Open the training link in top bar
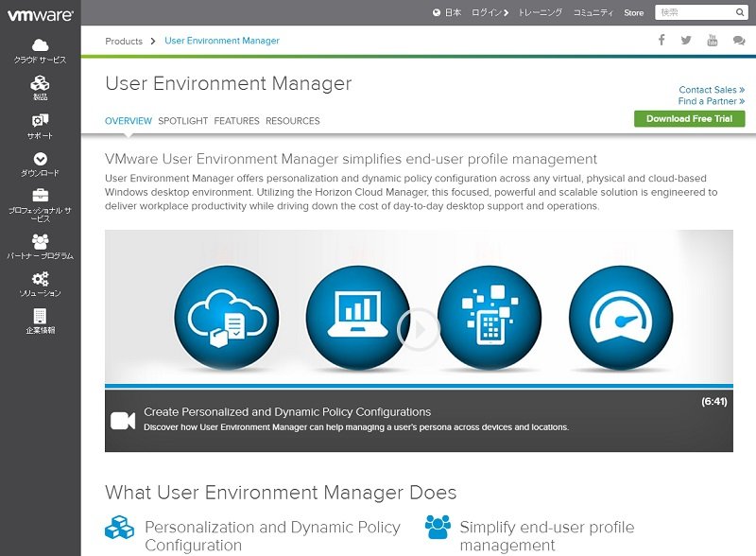756x556 pixels. click(540, 12)
